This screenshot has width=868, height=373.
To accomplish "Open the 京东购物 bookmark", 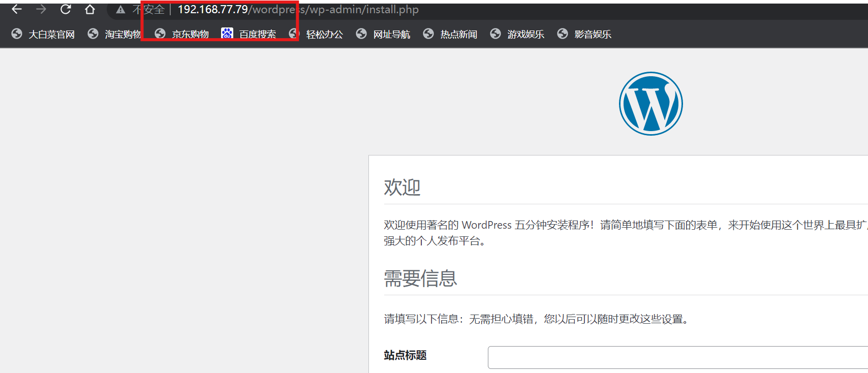I will (x=191, y=34).
